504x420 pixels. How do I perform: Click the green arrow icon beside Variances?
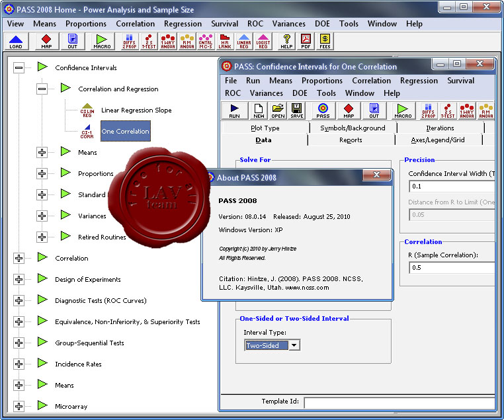[65, 215]
